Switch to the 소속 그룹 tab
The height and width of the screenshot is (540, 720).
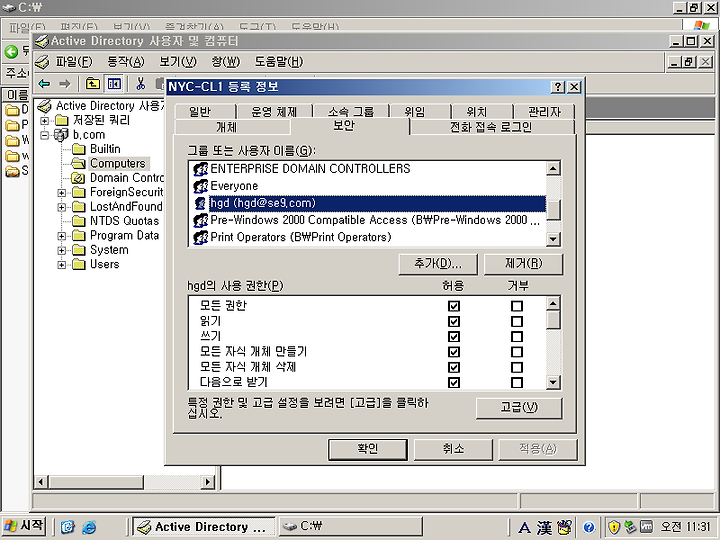pyautogui.click(x=351, y=112)
